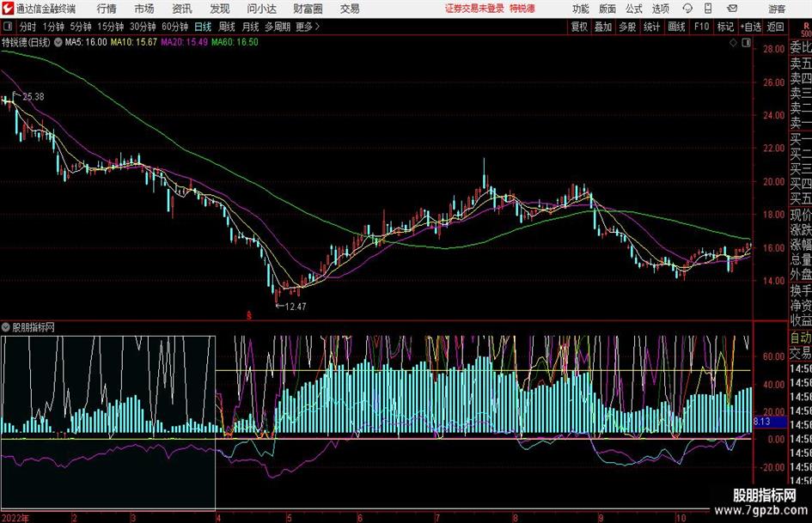The image size is (812, 523).
Task: Click the R 500 badge at top right
Action: click(806, 29)
